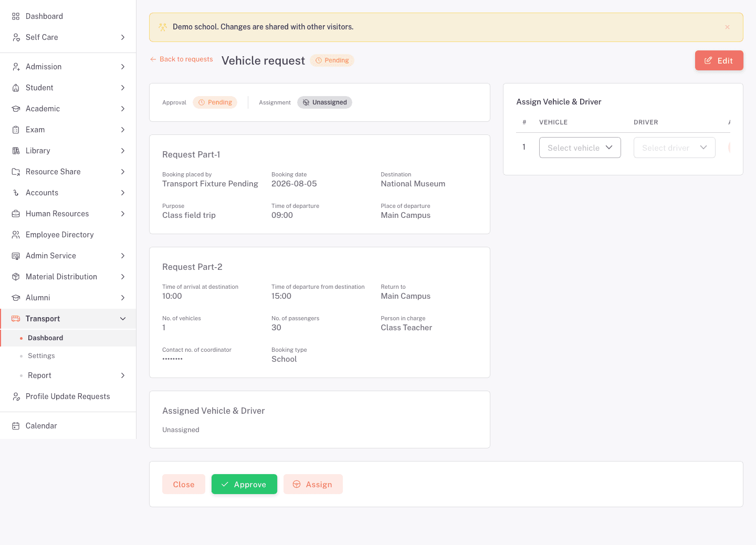Expand the Human Resources chevron

[123, 214]
